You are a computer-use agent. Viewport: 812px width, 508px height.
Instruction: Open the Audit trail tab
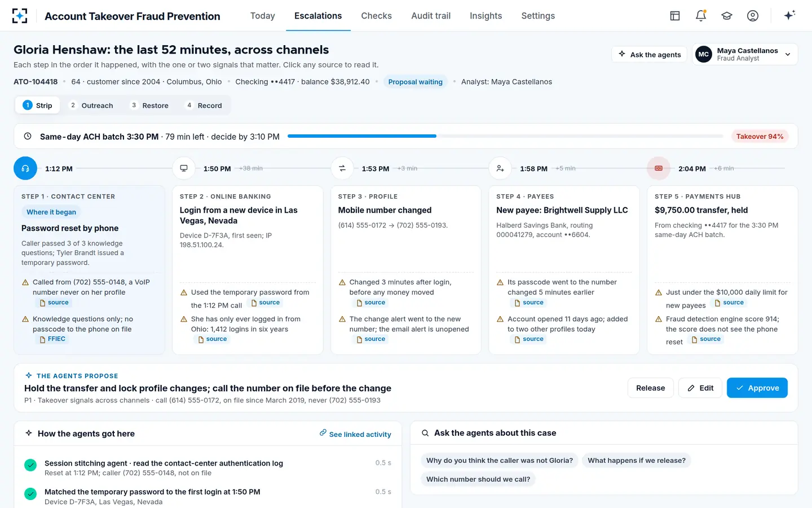(x=431, y=16)
